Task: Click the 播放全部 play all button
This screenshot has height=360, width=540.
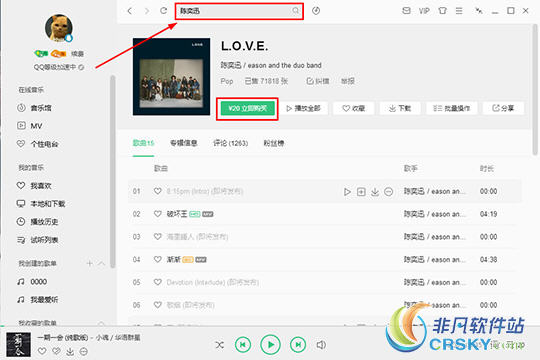Action: pyautogui.click(x=304, y=109)
